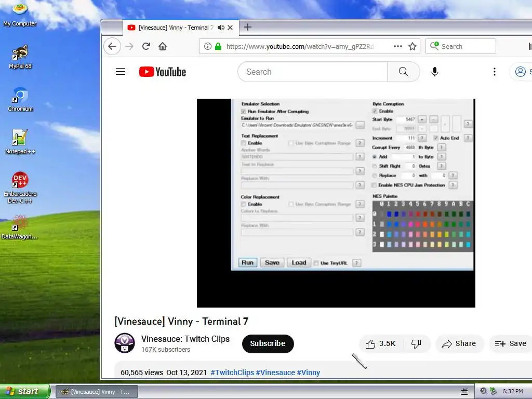Screen dimensions: 532x399
Task: Open page actions three-dot menu
Action: point(397,46)
